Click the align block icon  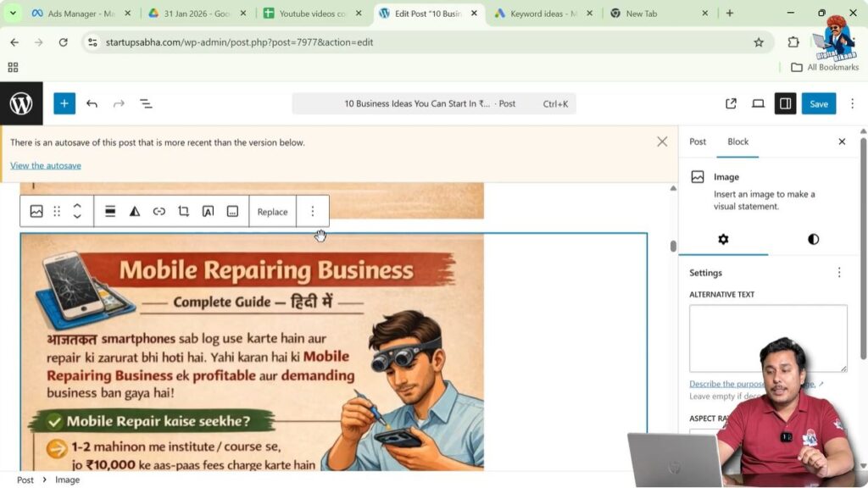click(110, 212)
